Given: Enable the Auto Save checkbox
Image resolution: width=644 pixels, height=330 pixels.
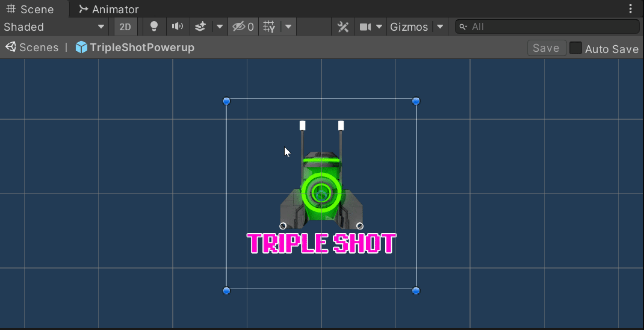Looking at the screenshot, I should tap(575, 48).
